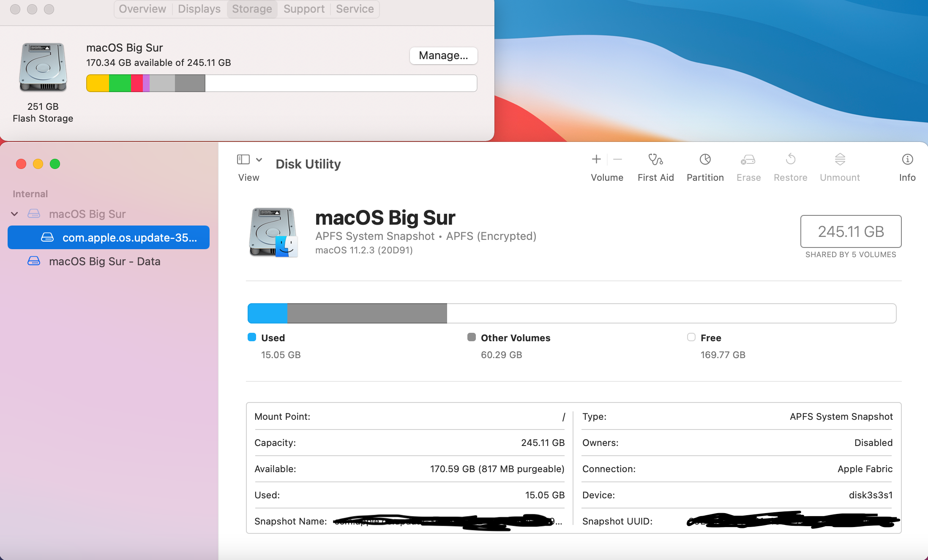The width and height of the screenshot is (928, 560).
Task: Switch to the Overview tab
Action: click(142, 9)
